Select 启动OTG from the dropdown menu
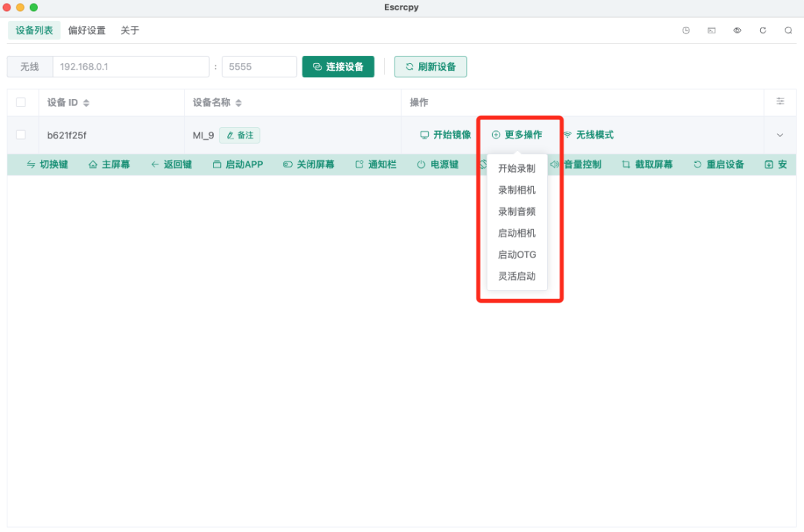Image resolution: width=804 pixels, height=532 pixels. coord(517,254)
